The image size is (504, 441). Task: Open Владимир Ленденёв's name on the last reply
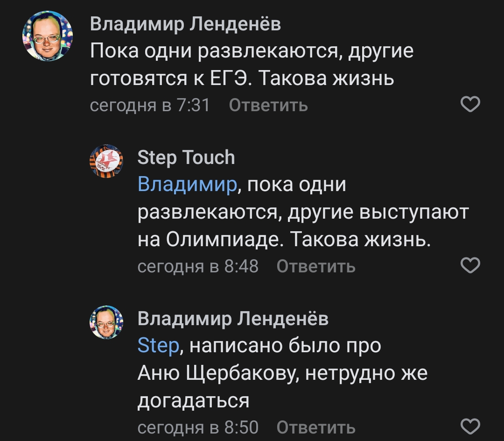click(233, 319)
